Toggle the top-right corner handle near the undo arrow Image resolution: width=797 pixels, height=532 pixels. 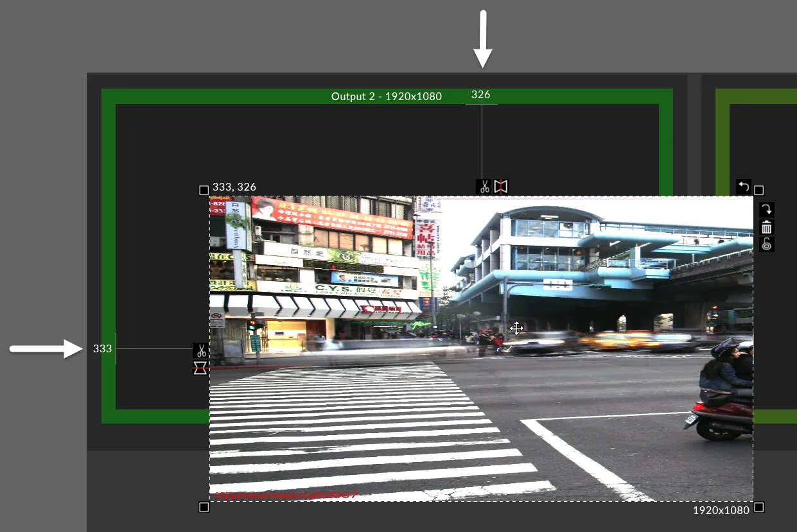759,189
